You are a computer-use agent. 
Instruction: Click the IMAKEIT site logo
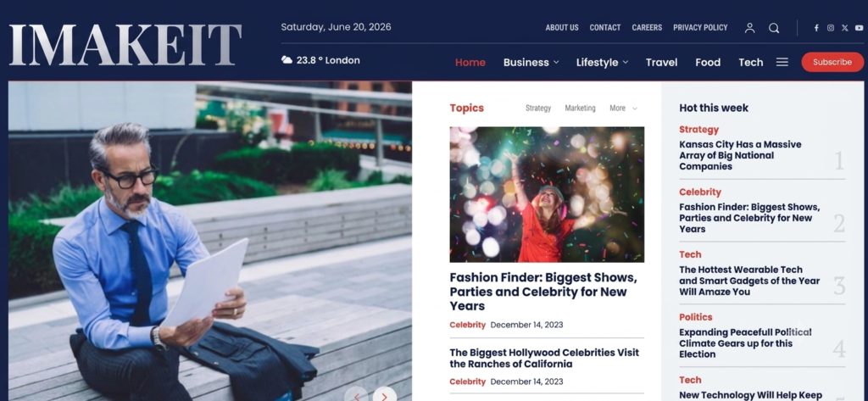125,46
